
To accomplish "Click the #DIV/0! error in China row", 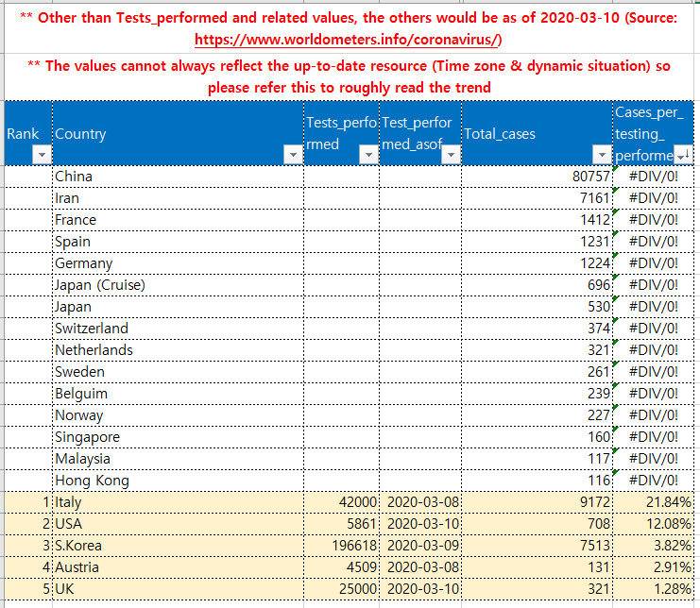I will [653, 177].
